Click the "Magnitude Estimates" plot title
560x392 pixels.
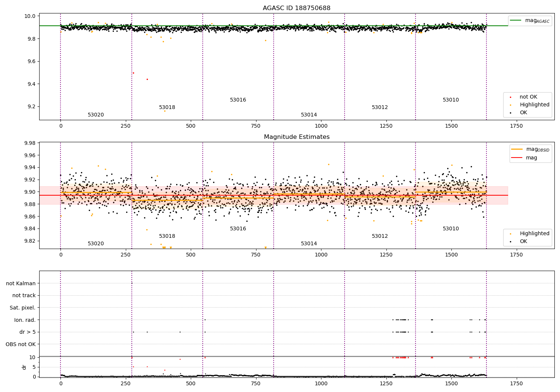coord(296,137)
